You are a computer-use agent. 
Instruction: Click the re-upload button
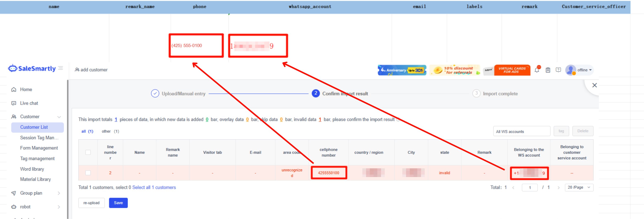[91, 203]
